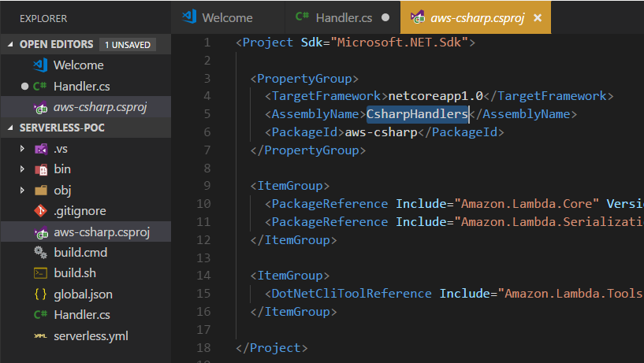Click the red bin folder icon

click(x=41, y=169)
